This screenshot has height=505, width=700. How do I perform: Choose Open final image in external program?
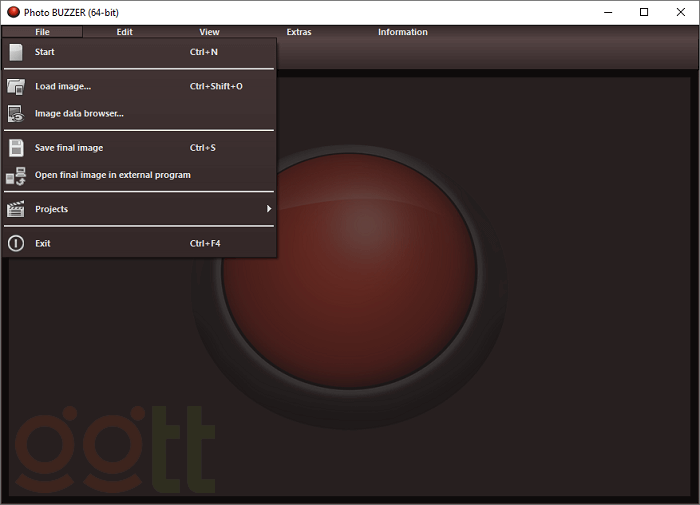click(112, 175)
